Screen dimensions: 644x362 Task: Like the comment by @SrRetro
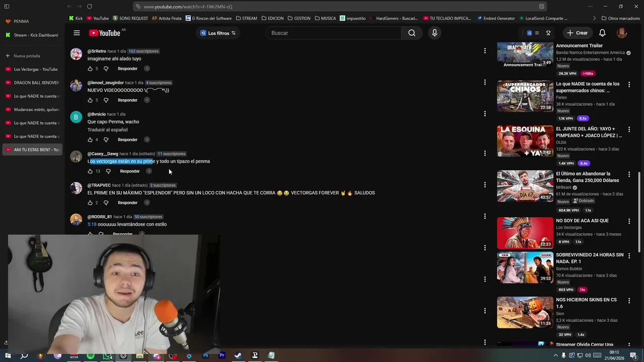click(90, 68)
